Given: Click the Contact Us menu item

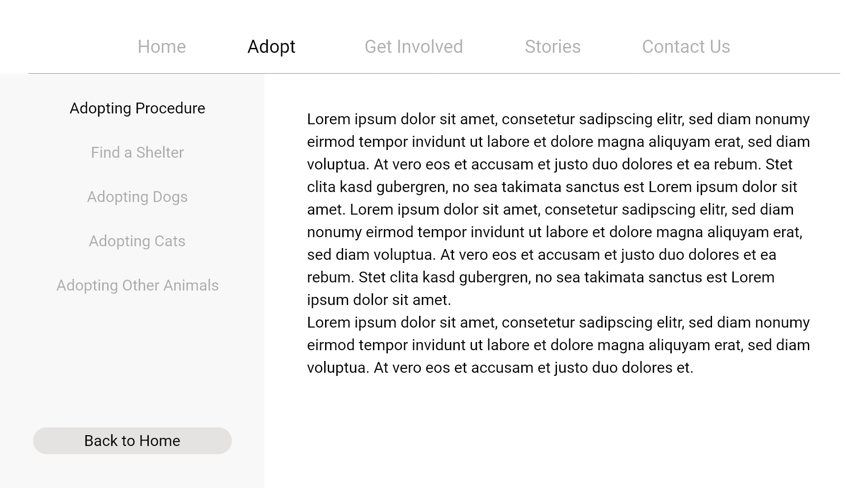Looking at the screenshot, I should [686, 47].
